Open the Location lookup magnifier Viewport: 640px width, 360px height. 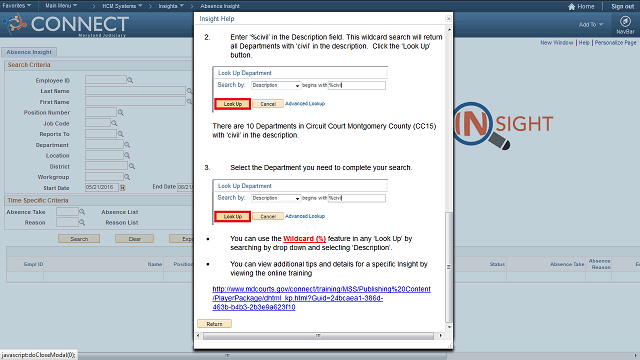(x=127, y=156)
